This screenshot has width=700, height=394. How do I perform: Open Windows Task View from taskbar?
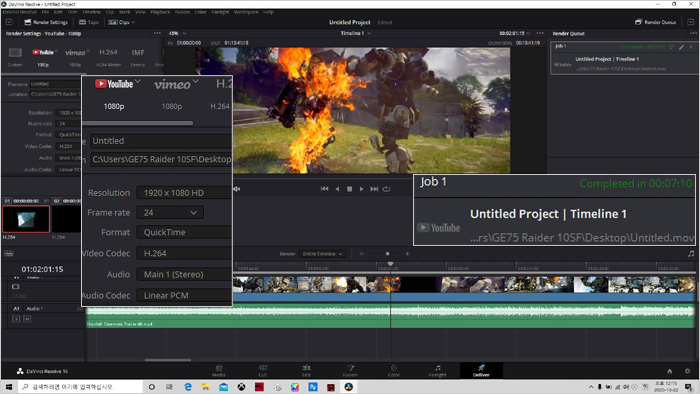(170, 387)
